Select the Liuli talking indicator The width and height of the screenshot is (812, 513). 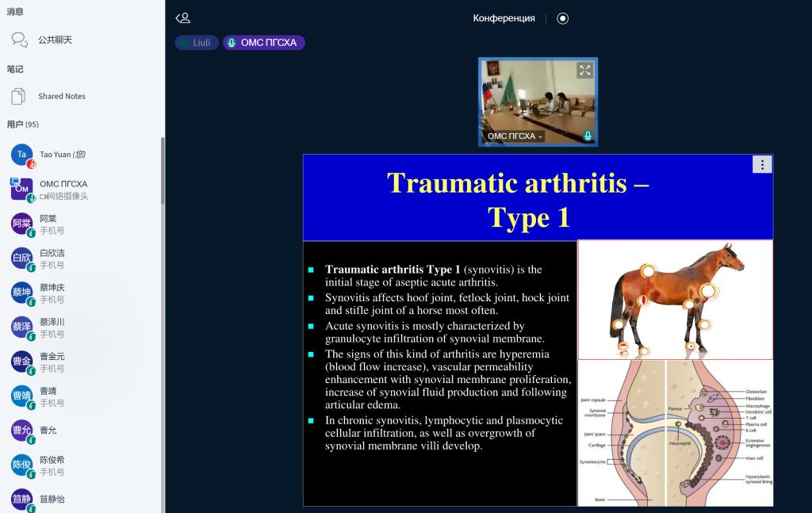point(197,43)
